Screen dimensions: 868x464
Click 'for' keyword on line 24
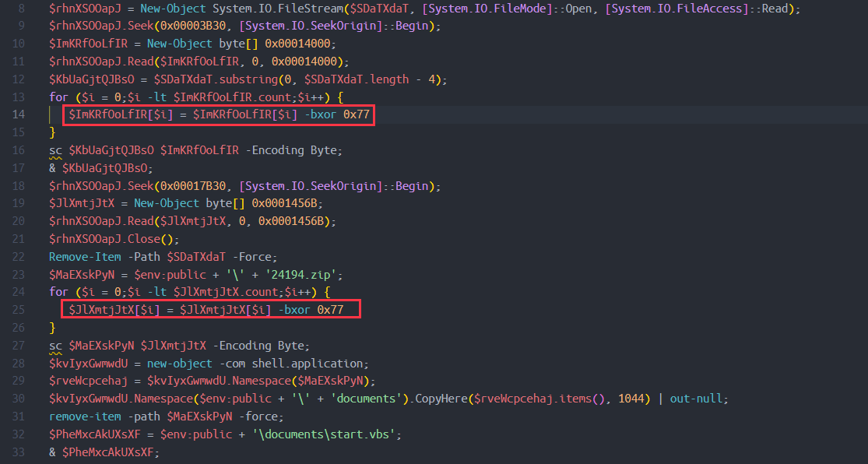[58, 292]
